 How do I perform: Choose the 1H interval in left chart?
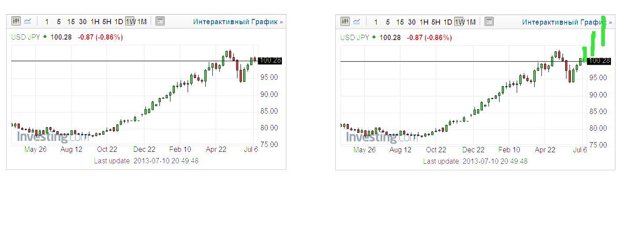95,21
